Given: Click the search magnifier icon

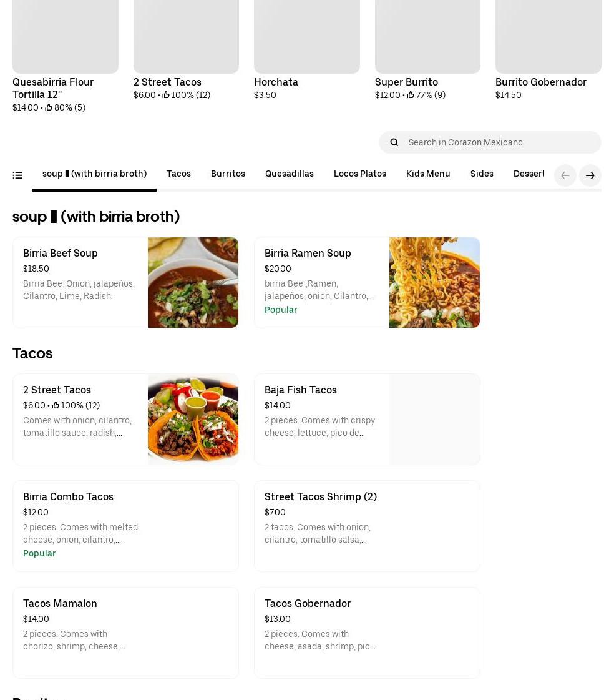Looking at the screenshot, I should tap(394, 142).
